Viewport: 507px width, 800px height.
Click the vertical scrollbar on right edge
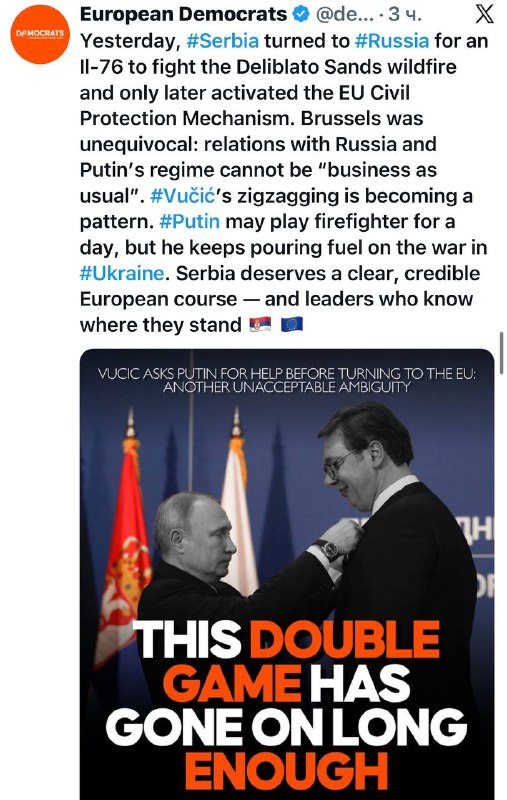click(502, 353)
